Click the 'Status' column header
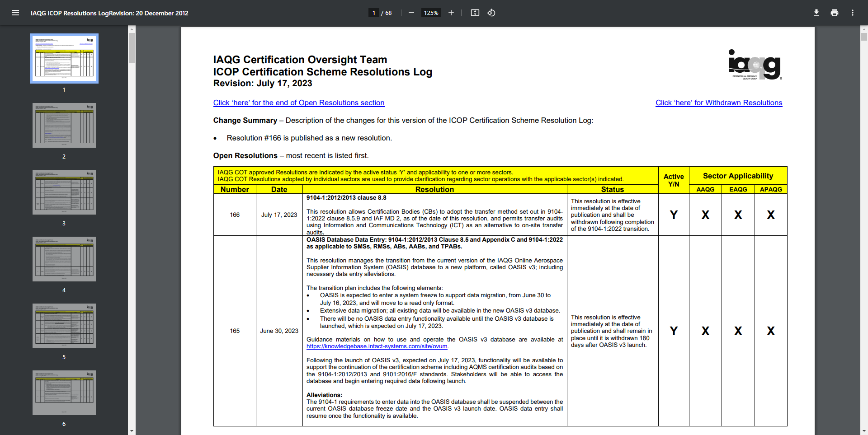 [613, 189]
